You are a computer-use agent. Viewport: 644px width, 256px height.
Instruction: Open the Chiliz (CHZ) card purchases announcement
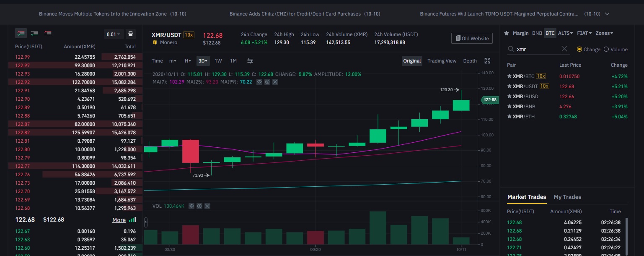click(305, 14)
